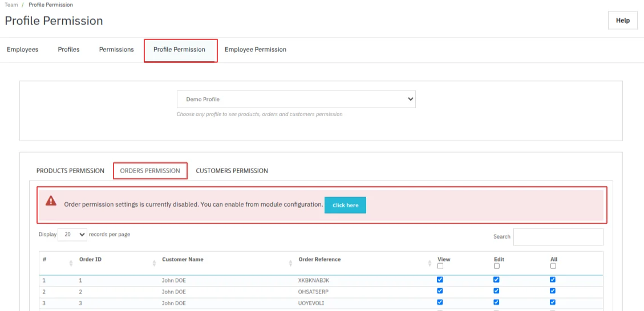The width and height of the screenshot is (644, 311).
Task: Sort table by Order ID column
Action: tap(154, 263)
